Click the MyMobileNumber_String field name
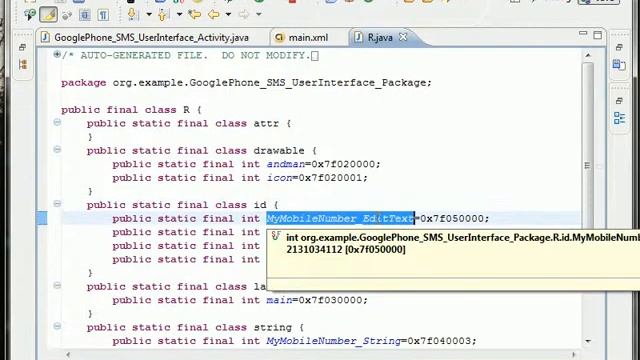This screenshot has width=640, height=360. [333, 341]
